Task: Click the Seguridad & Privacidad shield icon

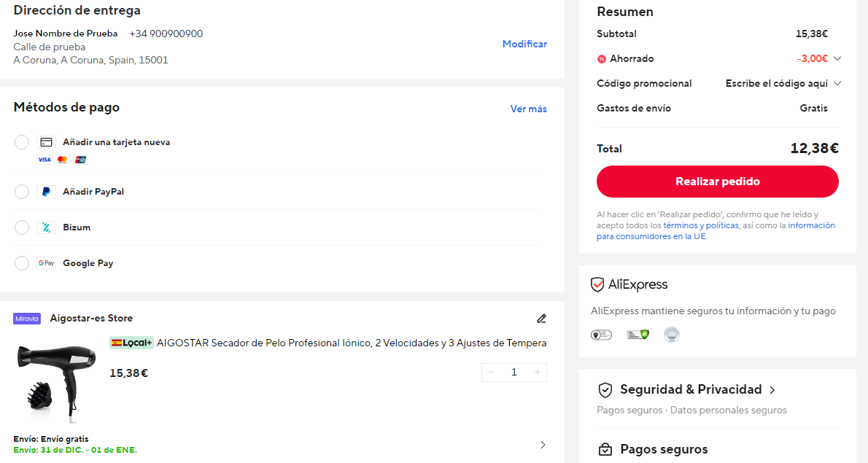Action: click(605, 390)
